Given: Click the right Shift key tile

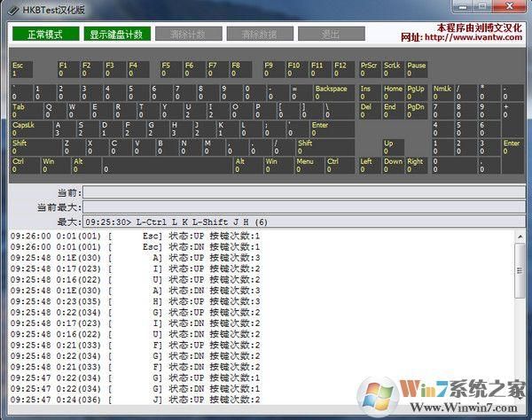Looking at the screenshot, I should [325, 147].
